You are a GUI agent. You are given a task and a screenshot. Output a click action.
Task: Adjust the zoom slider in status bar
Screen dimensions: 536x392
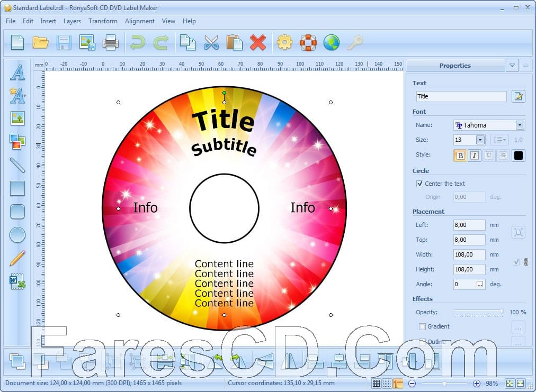[x=444, y=384]
